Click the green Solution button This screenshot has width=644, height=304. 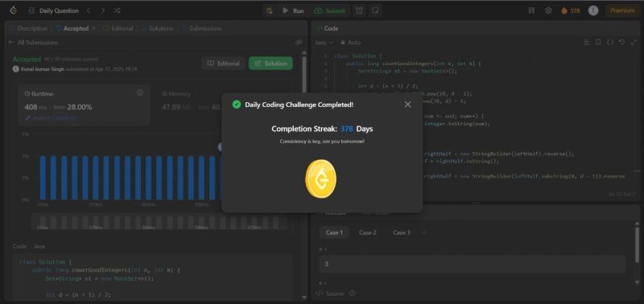pos(270,64)
